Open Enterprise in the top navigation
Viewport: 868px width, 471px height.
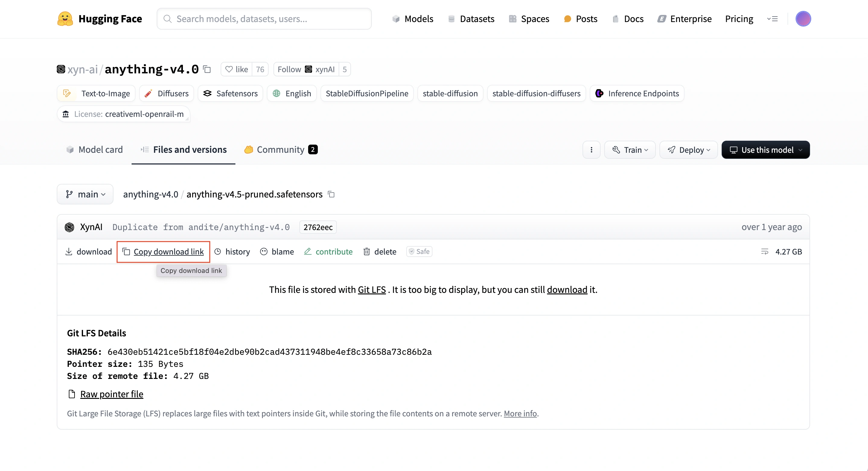click(685, 19)
